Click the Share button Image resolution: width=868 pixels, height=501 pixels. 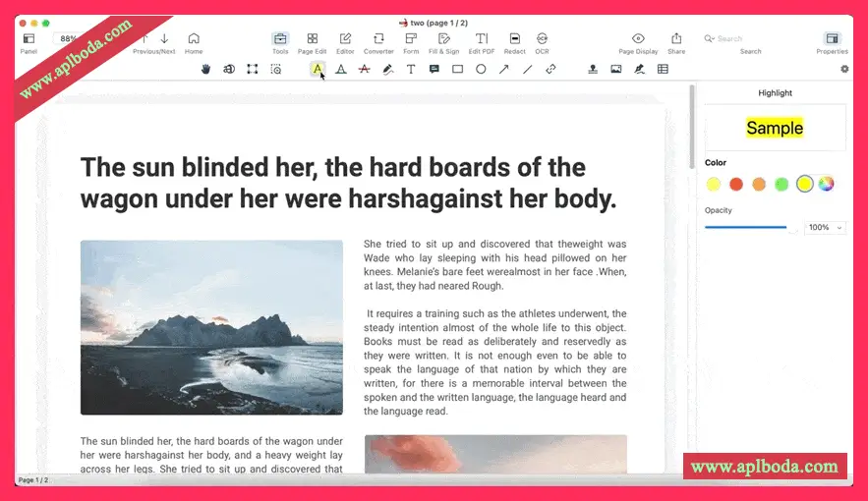tap(676, 42)
